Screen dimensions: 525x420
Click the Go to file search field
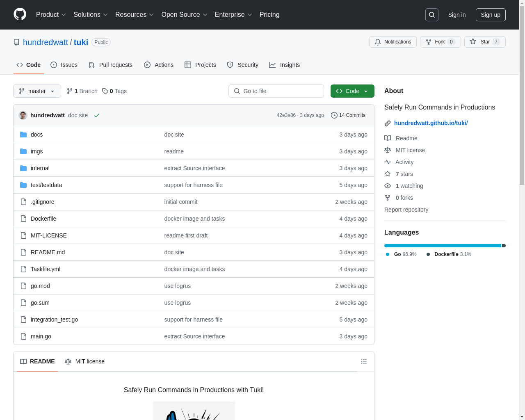coord(276,91)
